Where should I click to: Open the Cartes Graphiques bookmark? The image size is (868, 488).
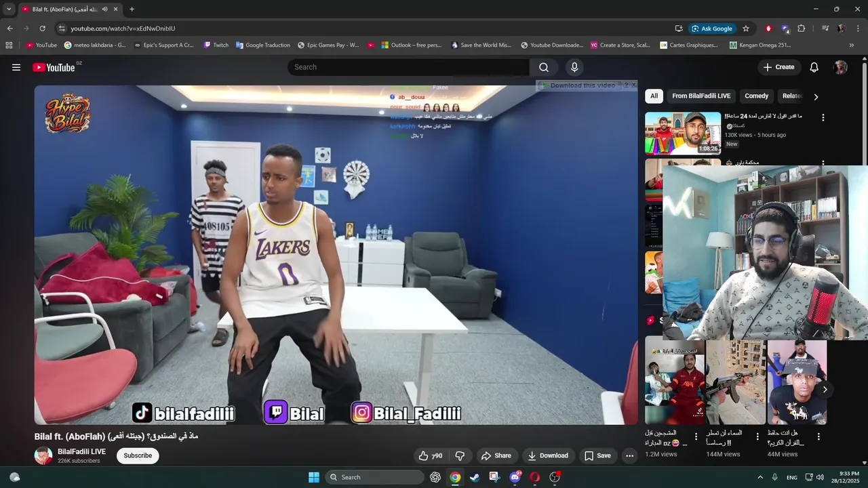tap(688, 45)
